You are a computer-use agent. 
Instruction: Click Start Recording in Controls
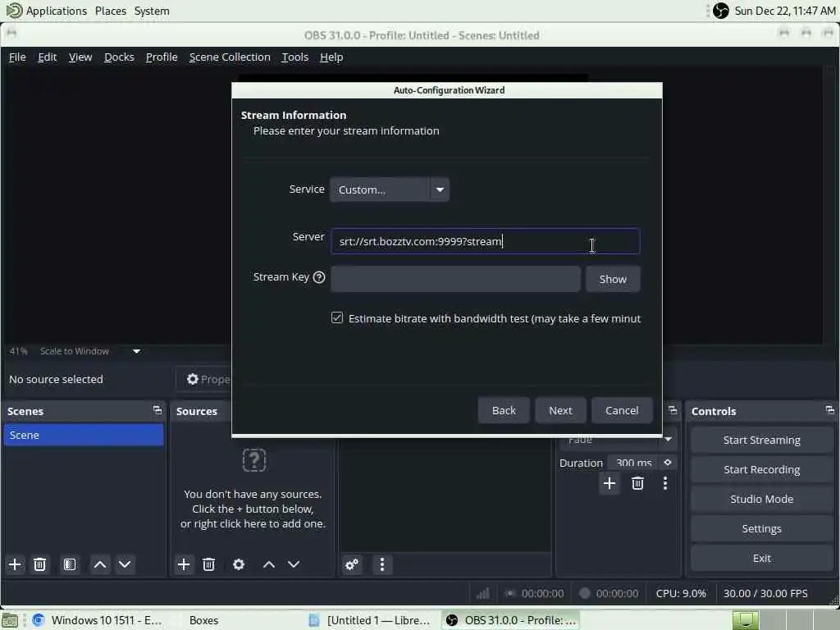(x=761, y=469)
